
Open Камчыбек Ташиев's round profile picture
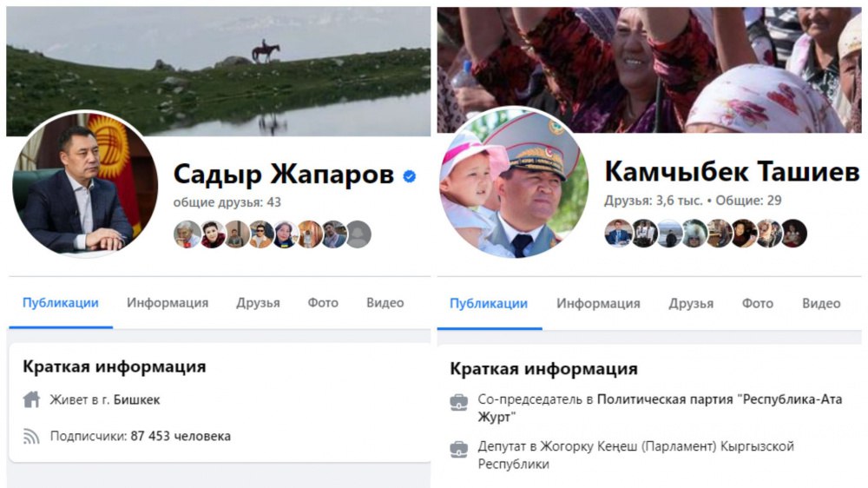(514, 182)
